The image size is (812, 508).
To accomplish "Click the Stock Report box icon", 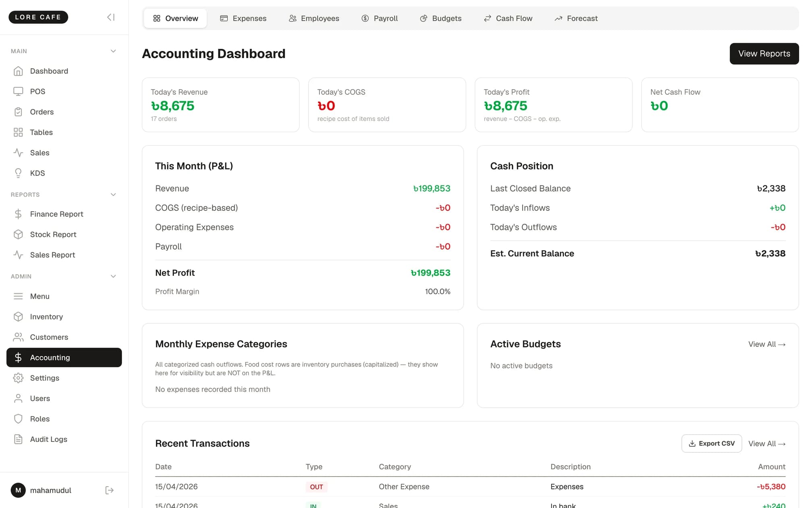I will tap(18, 234).
